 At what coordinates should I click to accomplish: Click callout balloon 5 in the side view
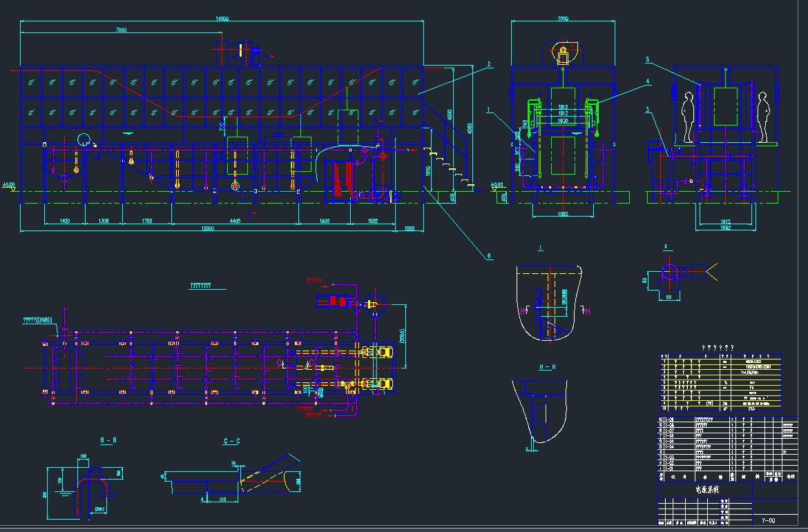(647, 59)
